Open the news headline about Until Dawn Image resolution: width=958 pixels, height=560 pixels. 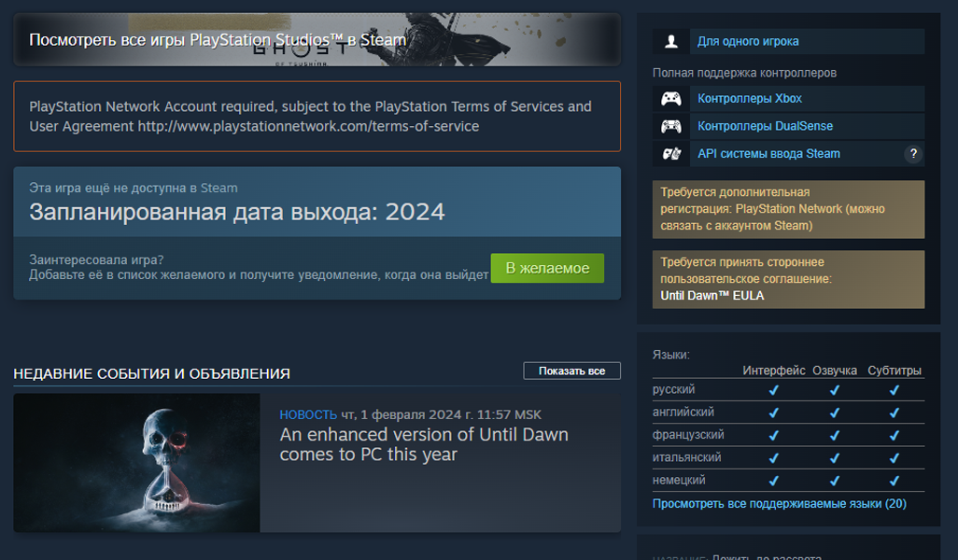click(x=424, y=444)
